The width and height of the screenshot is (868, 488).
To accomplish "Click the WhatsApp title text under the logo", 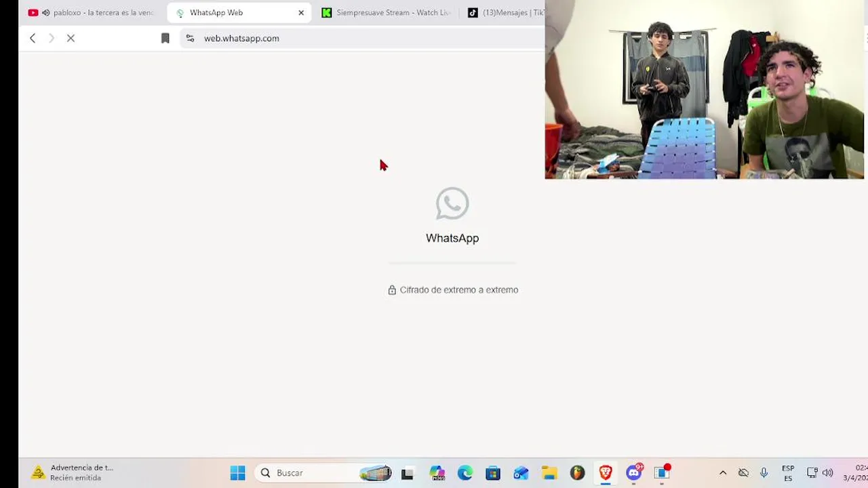I will (x=452, y=238).
